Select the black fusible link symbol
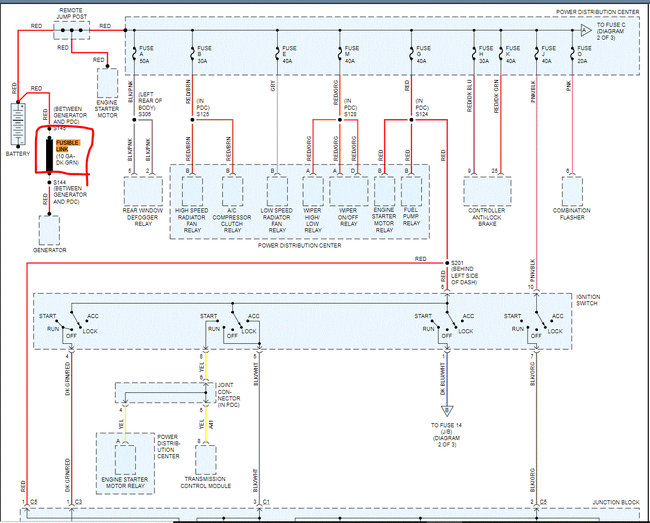This screenshot has width=650, height=523. tap(50, 155)
